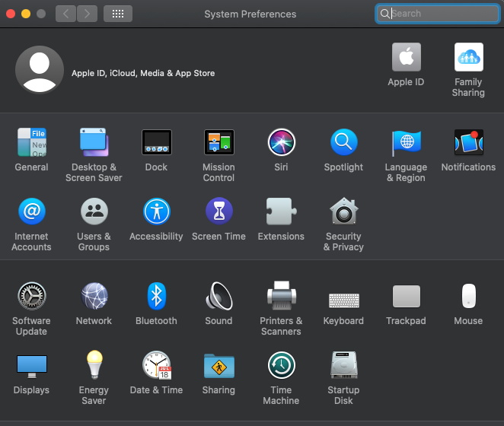Open Mission Control preferences
The image size is (504, 426).
219,142
